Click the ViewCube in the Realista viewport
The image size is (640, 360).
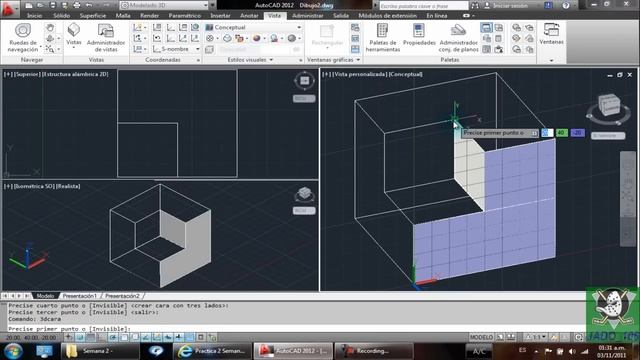304,193
